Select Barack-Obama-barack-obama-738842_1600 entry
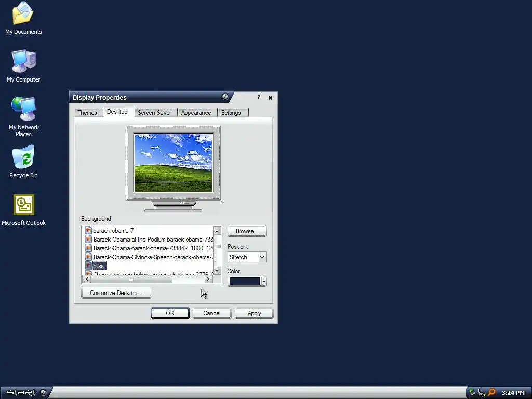The image size is (532, 399). (153, 248)
